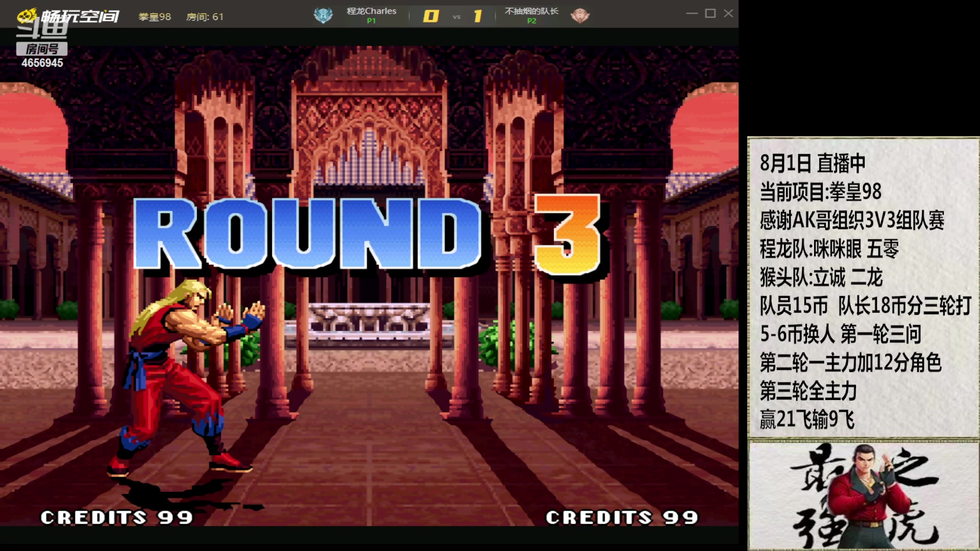Image resolution: width=980 pixels, height=551 pixels.
Task: Click the blond fighter character sprite
Action: [186, 378]
